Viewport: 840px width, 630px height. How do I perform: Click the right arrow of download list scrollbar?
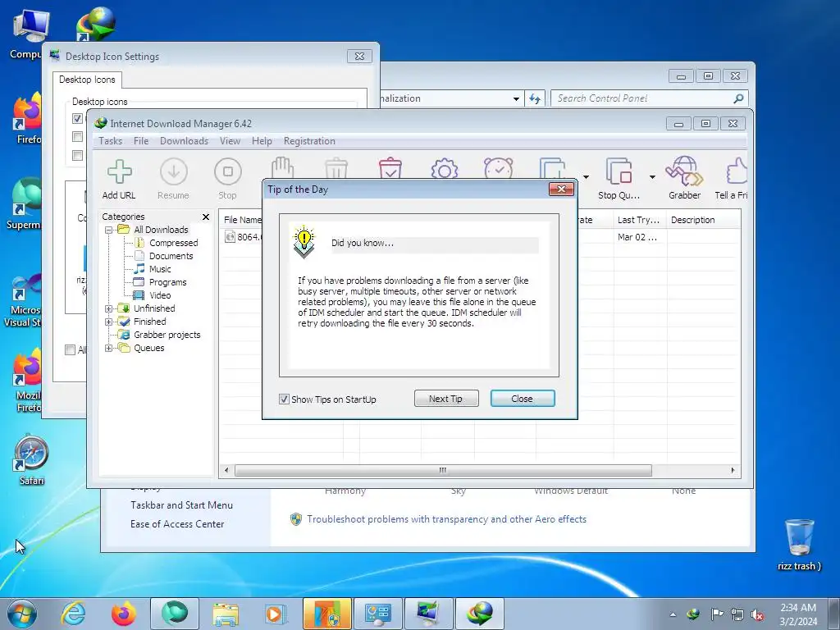pos(733,470)
